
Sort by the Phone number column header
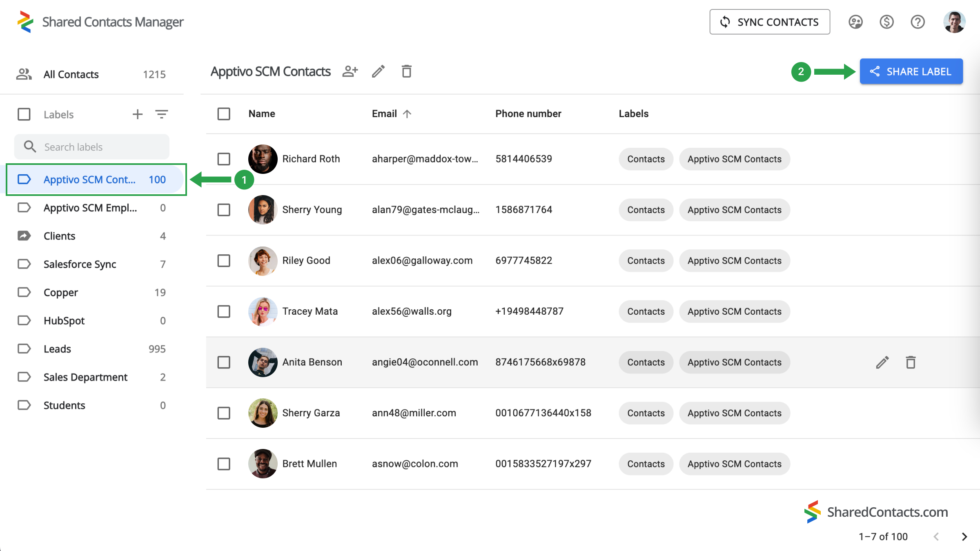pyautogui.click(x=528, y=114)
